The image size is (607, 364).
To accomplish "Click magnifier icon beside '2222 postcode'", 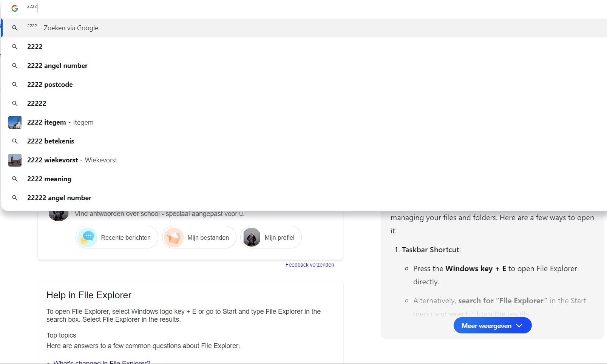I will tap(15, 85).
